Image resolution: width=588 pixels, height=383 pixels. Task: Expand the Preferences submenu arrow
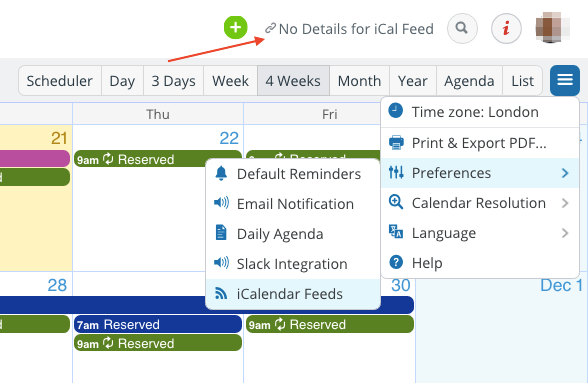coord(565,173)
